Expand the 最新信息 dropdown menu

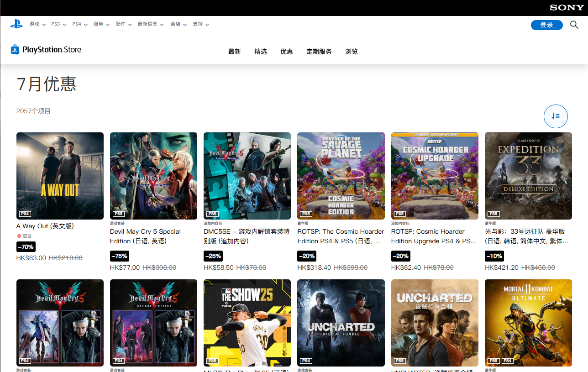(151, 24)
